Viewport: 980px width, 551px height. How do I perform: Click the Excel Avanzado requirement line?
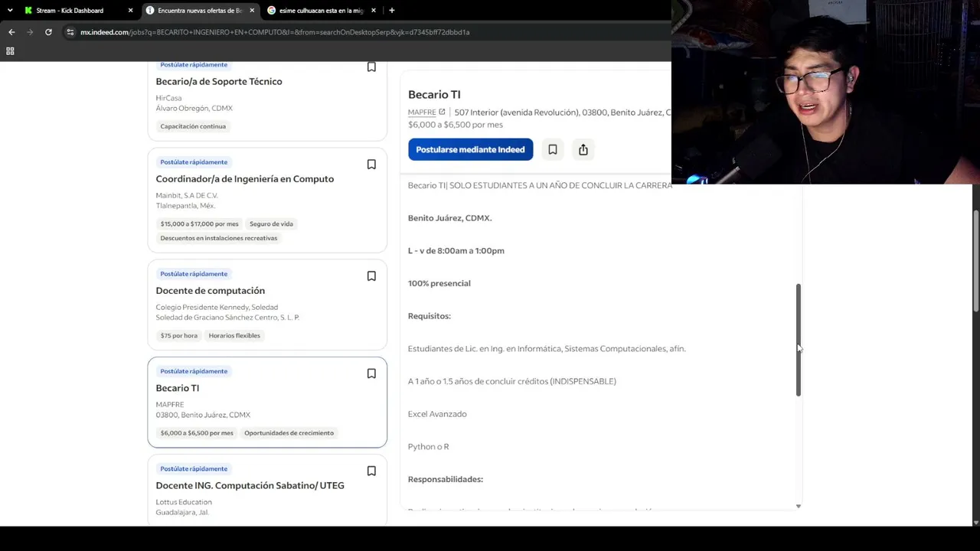(x=437, y=414)
